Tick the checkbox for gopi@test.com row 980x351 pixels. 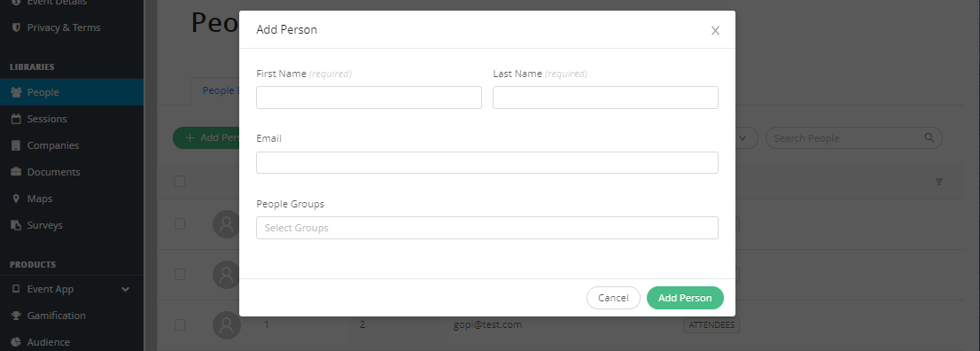pyautogui.click(x=180, y=324)
